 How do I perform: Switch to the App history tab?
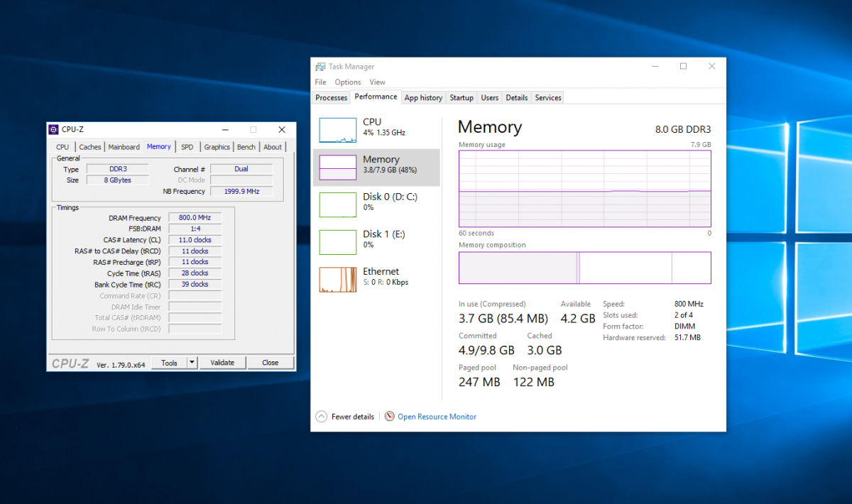(x=423, y=98)
